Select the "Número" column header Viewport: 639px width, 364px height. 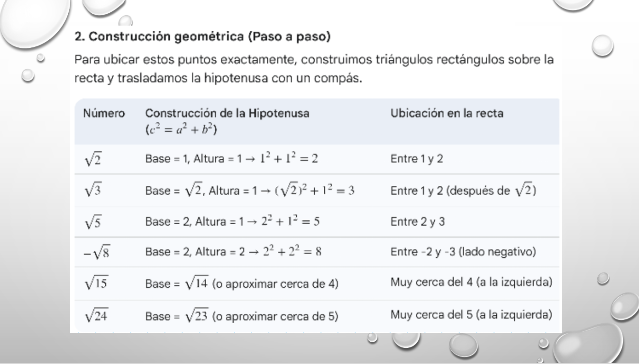click(104, 113)
